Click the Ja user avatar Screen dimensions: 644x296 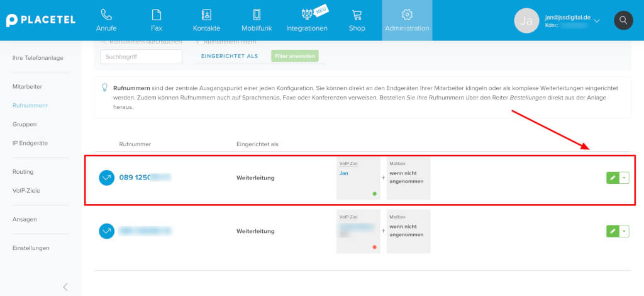pyautogui.click(x=526, y=21)
